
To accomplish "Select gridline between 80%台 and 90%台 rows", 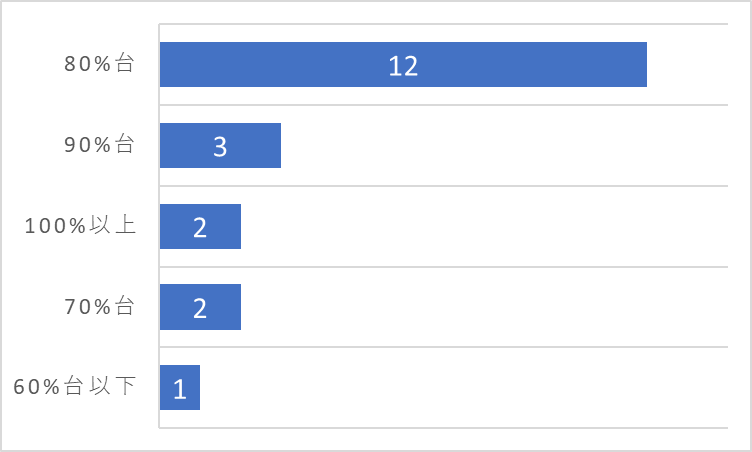I will click(x=444, y=105).
